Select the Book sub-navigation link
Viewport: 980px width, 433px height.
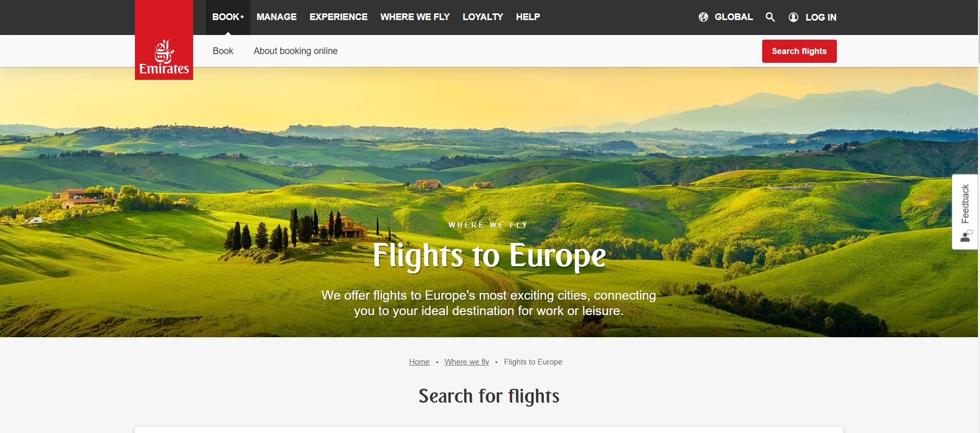coord(223,51)
